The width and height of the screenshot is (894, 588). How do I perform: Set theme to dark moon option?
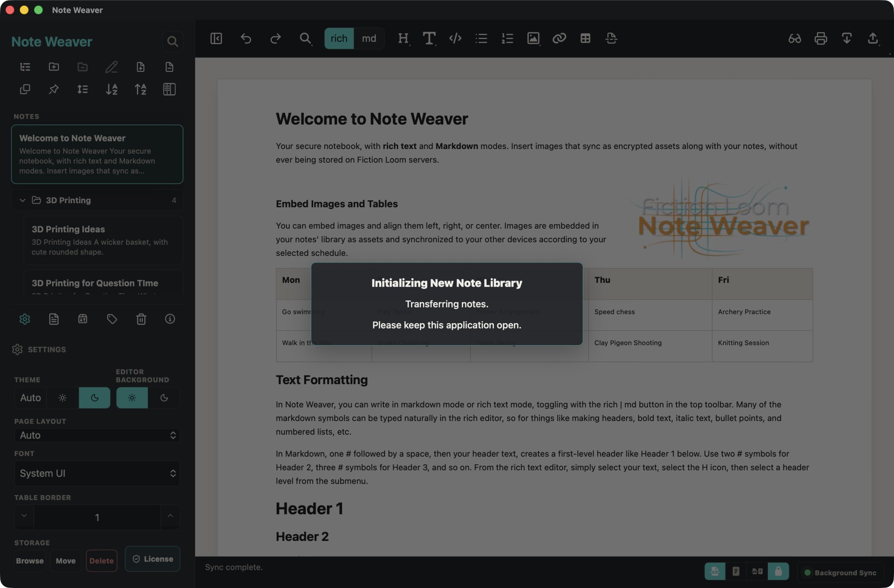(95, 398)
